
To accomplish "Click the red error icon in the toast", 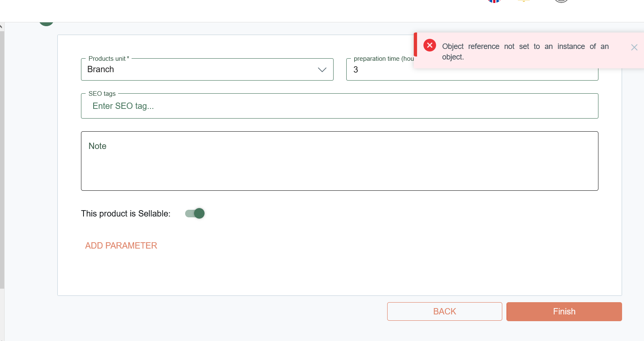I will tap(429, 45).
